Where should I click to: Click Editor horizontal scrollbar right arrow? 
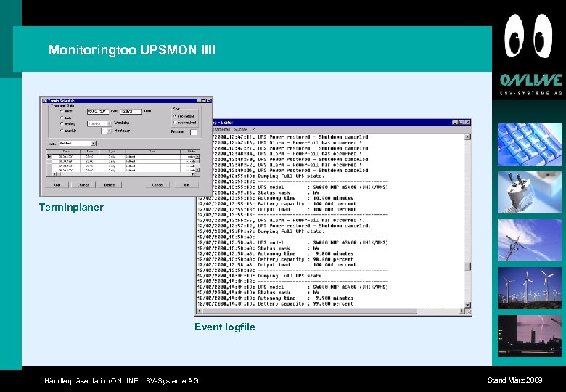(462, 311)
